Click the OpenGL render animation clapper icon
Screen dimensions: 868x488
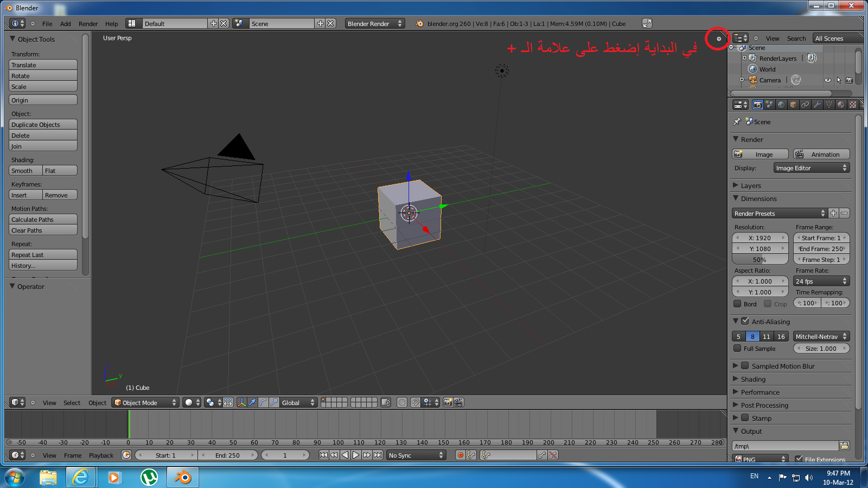pos(458,402)
